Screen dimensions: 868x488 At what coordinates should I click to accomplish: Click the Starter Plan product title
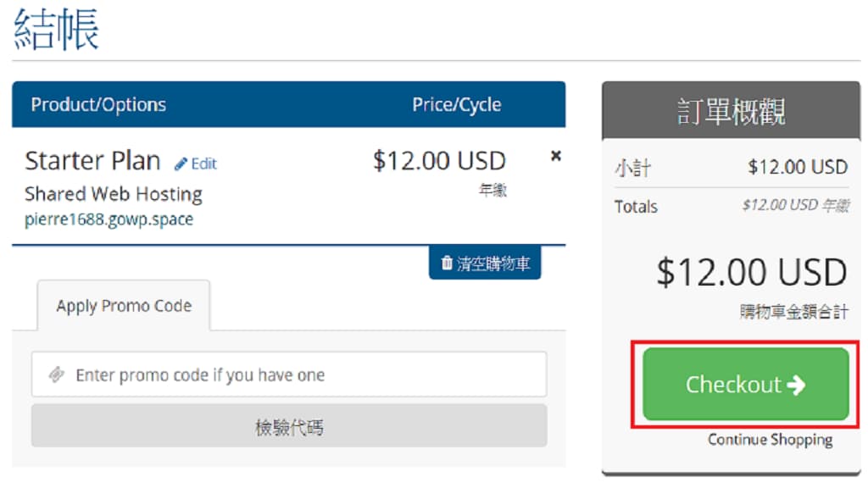tap(92, 160)
